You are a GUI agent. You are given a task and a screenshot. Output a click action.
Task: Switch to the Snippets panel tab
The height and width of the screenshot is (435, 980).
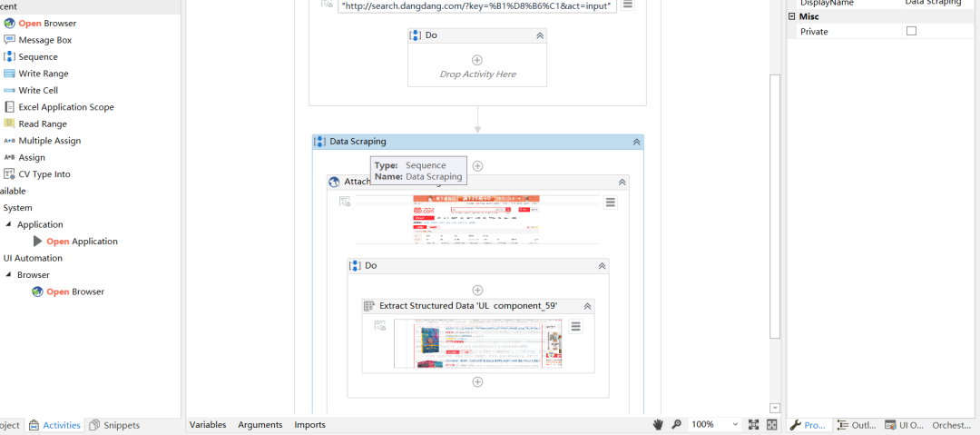(x=115, y=425)
